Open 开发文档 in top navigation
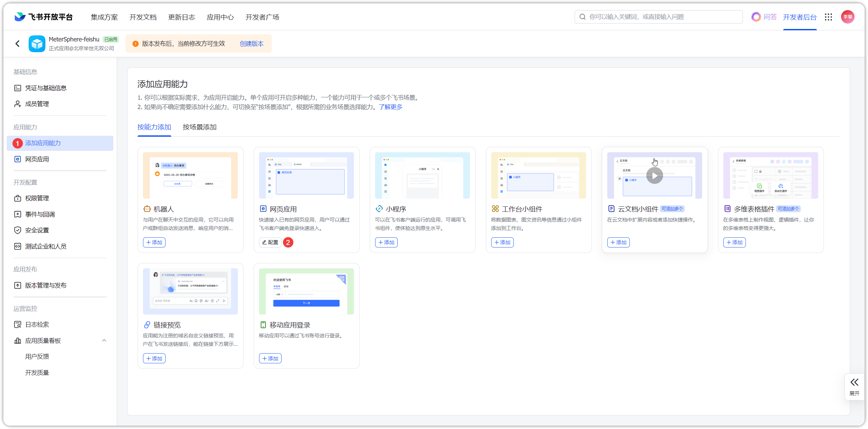Image resolution: width=868 pixels, height=429 pixels. tap(143, 17)
